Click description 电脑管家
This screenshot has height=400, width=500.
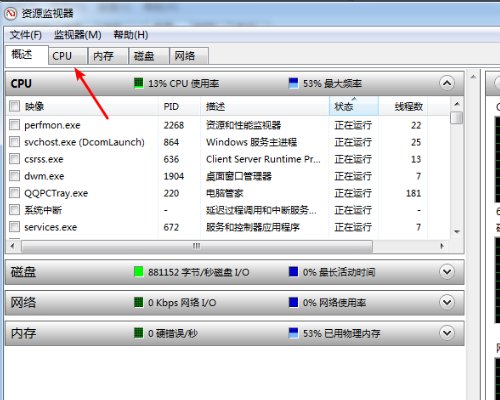[x=225, y=193]
